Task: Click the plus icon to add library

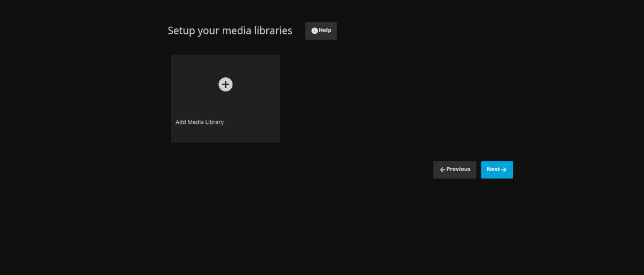Action: 225,84
